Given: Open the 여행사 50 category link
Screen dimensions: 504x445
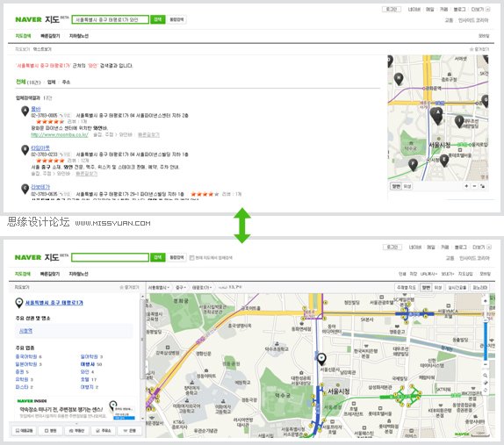Looking at the screenshot, I should pyautogui.click(x=91, y=364).
